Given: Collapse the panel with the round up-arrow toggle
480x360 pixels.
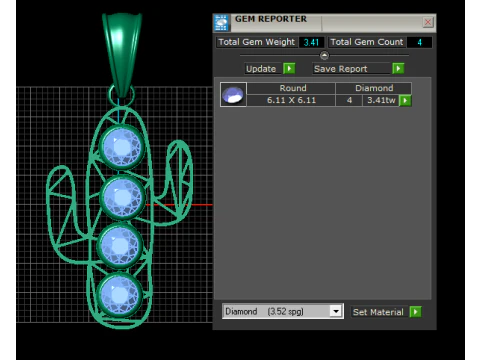Looking at the screenshot, I should pos(324,55).
